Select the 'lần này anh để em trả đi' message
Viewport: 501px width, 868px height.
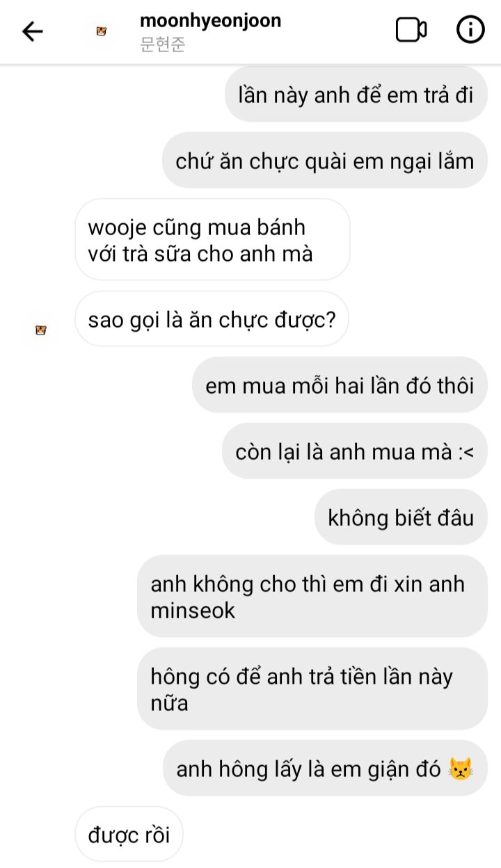[356, 95]
